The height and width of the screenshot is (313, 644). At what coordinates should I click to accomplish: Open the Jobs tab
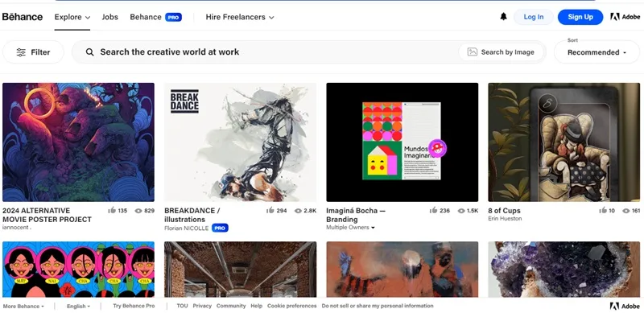point(109,17)
